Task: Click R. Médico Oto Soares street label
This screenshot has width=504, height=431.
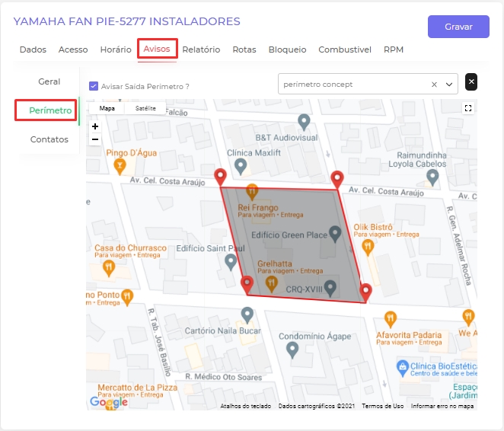Action: [x=224, y=377]
